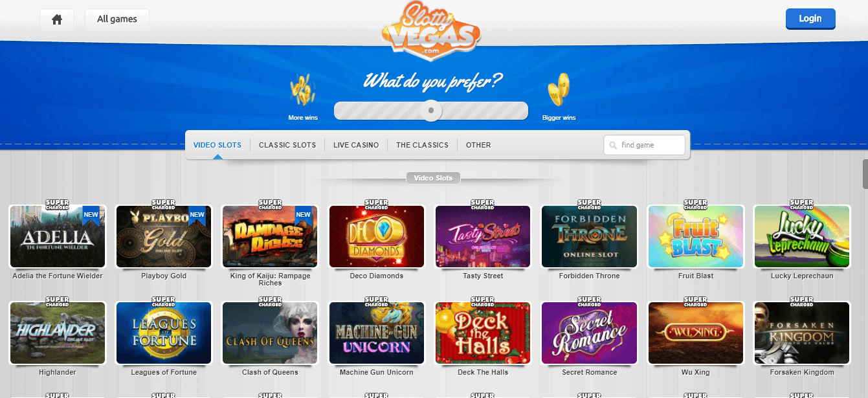Switch to the Classic Slots tab

[x=287, y=145]
